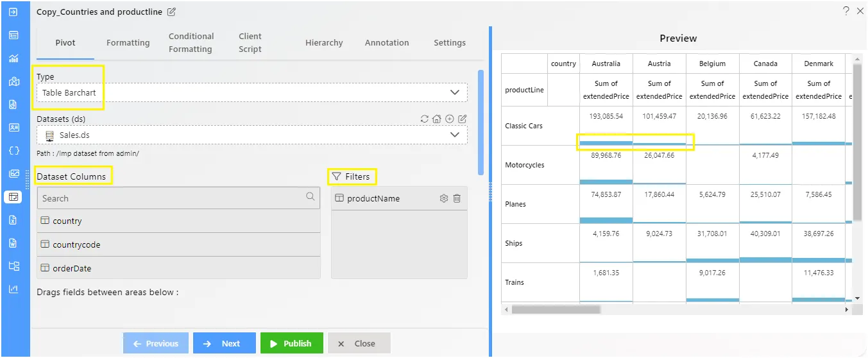Select the highlighted pivot table sidebar icon
This screenshot has height=358, width=868.
click(x=13, y=197)
